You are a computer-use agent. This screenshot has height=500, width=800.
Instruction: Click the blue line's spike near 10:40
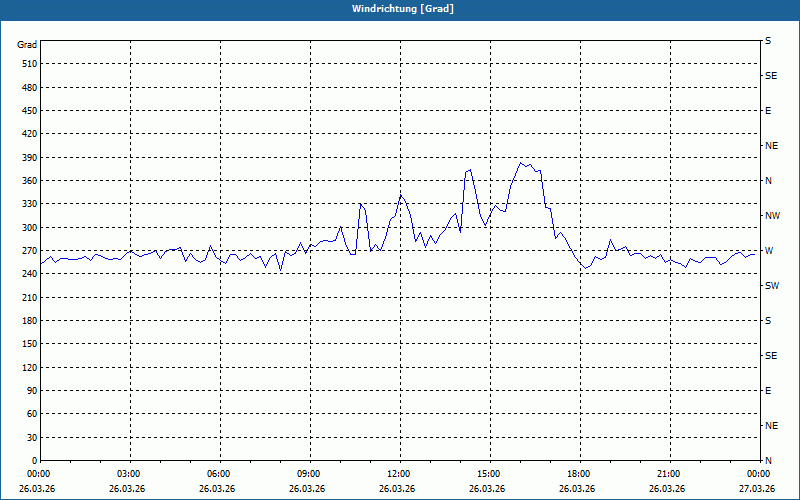(x=360, y=204)
